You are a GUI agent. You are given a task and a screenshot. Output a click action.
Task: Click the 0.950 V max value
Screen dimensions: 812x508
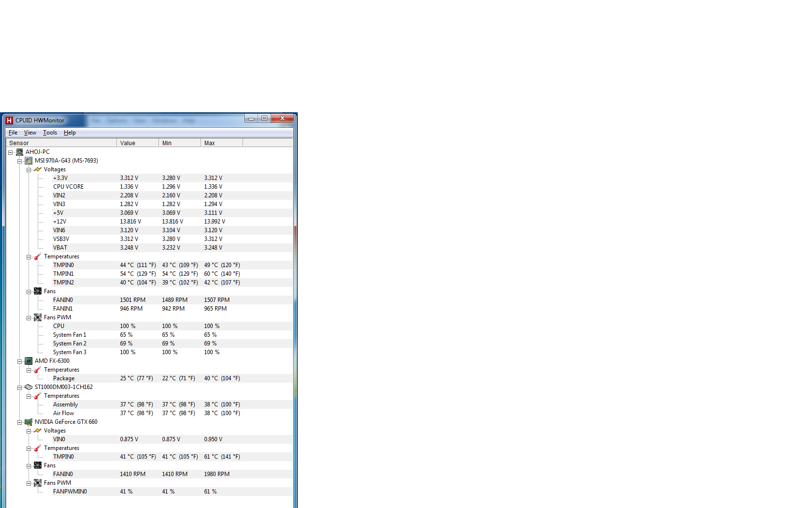(x=213, y=439)
